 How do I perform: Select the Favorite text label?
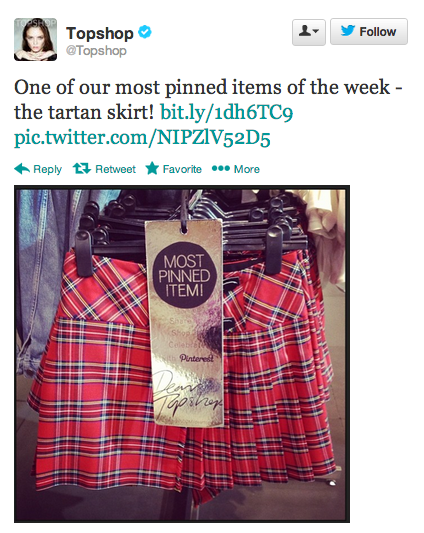point(182,169)
